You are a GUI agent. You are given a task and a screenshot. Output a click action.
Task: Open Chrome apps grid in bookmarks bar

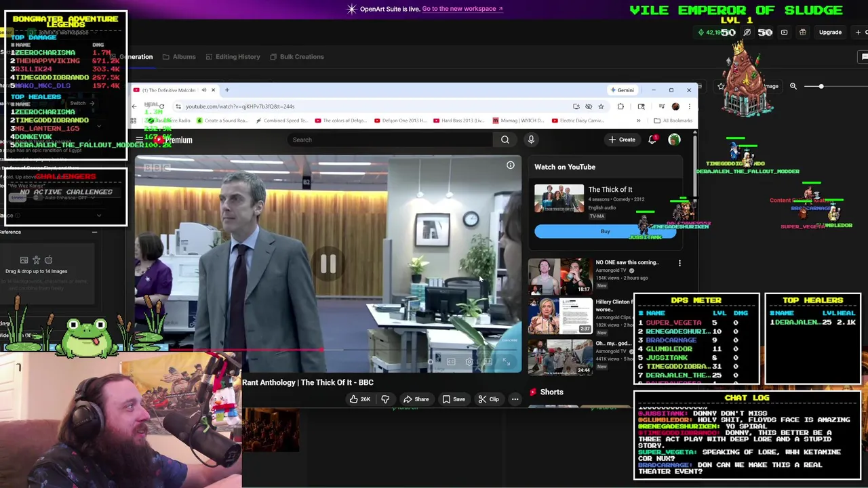tap(134, 121)
